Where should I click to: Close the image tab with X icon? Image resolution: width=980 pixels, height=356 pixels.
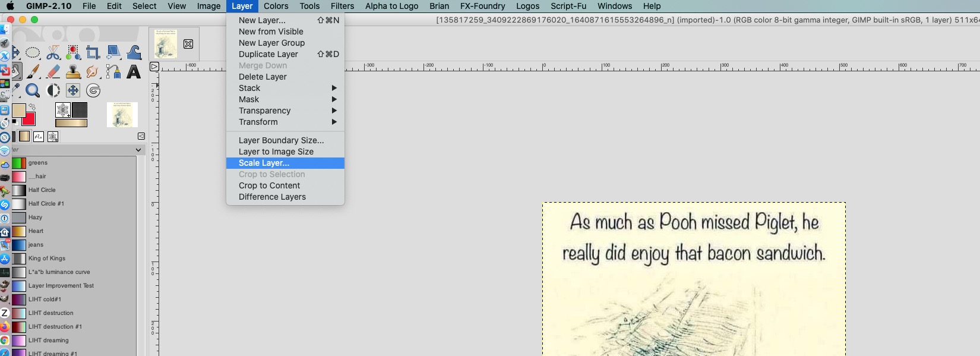click(x=188, y=44)
